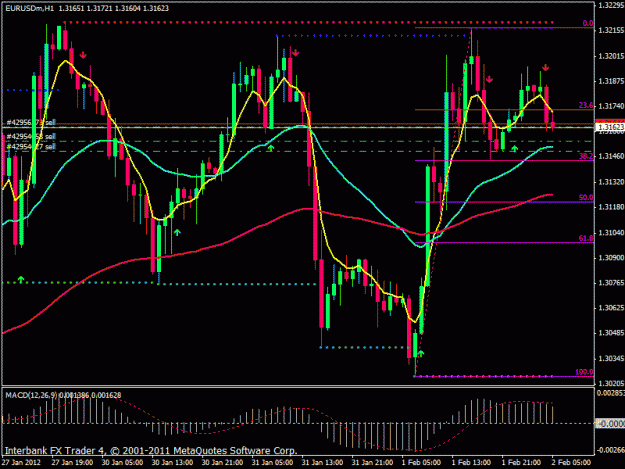Screen dimensions: 625x469
Task: Select the Fibonacci 100.0 level label
Action: coord(584,372)
